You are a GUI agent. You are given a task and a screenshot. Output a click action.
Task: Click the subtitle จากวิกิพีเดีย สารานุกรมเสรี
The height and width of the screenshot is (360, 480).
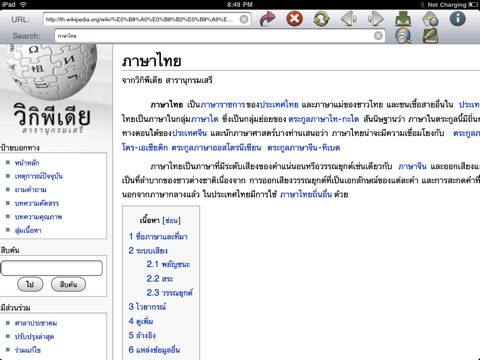pyautogui.click(x=167, y=80)
